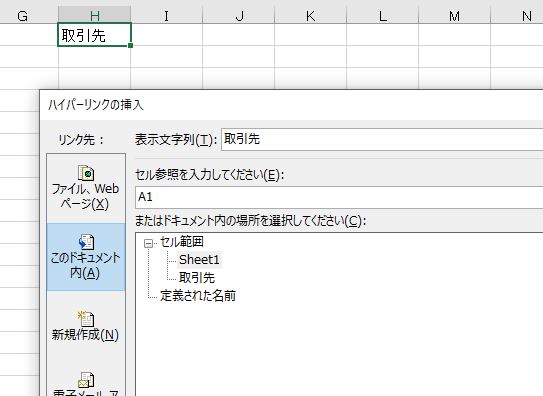
Task: Select the 新規作成 link type icon
Action: coord(86,318)
